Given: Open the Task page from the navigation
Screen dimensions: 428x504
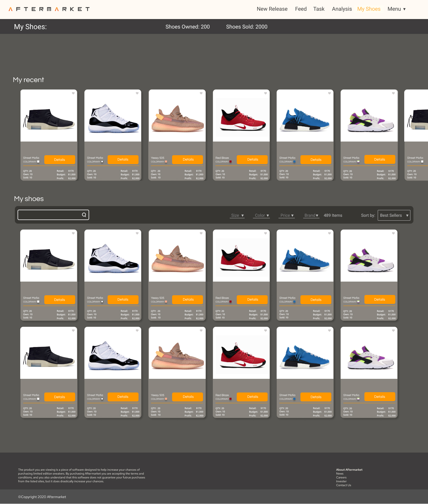Looking at the screenshot, I should [319, 9].
